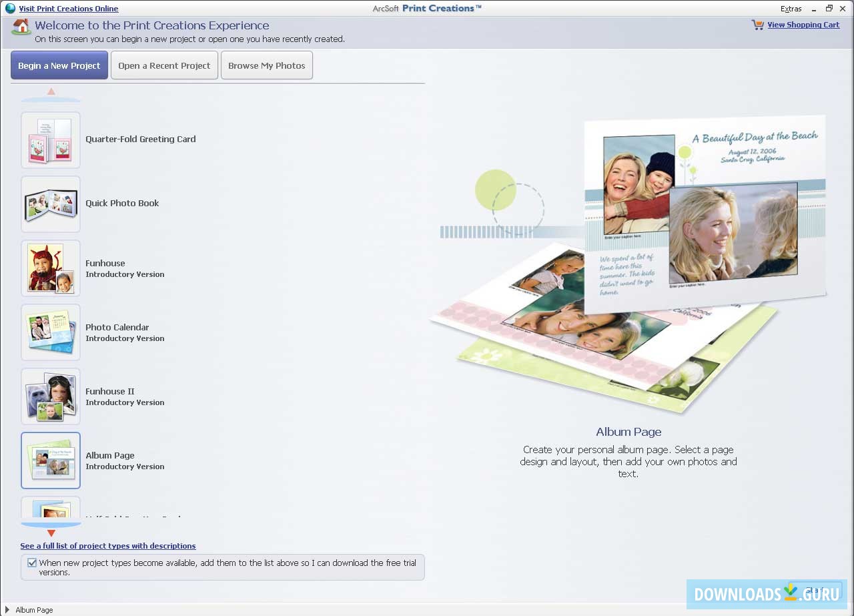The width and height of the screenshot is (854, 616).
Task: Open the Extras menu
Action: coord(791,9)
